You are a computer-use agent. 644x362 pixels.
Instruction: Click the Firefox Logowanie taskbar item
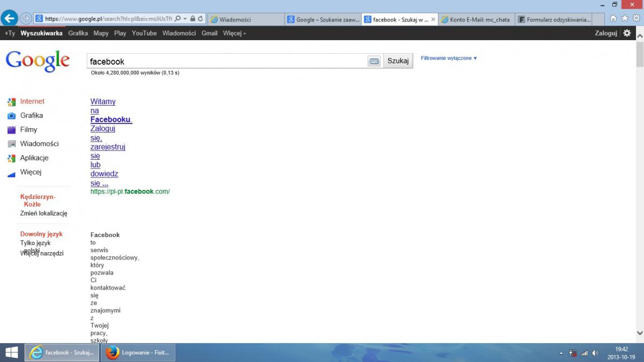[x=138, y=352]
